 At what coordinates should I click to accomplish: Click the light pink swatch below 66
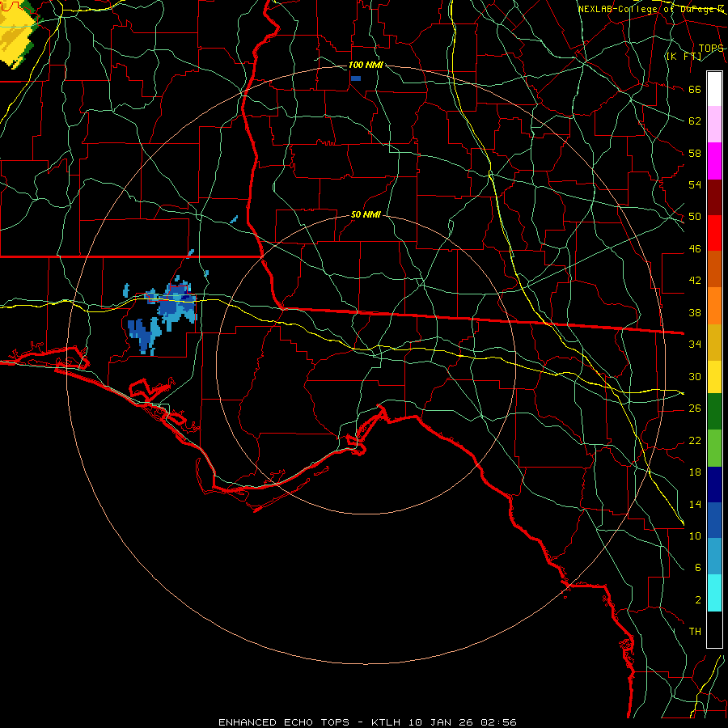tap(714, 125)
